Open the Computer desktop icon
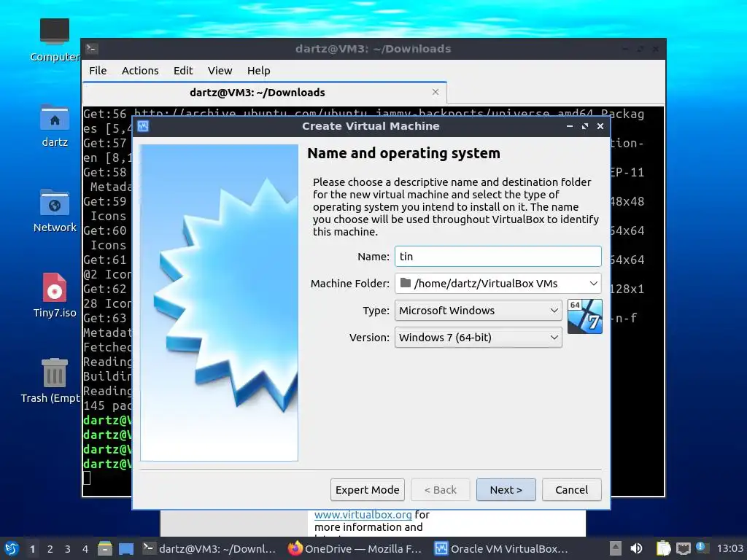This screenshot has width=747, height=560. coord(54,40)
